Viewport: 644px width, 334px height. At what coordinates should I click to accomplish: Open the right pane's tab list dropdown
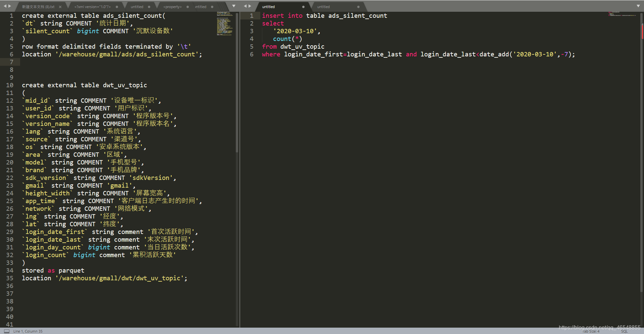(638, 6)
